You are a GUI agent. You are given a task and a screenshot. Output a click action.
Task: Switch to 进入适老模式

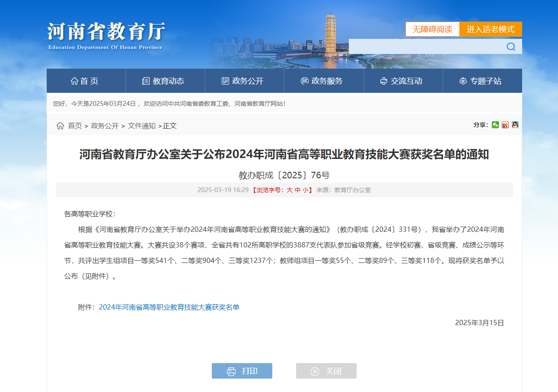click(x=491, y=29)
